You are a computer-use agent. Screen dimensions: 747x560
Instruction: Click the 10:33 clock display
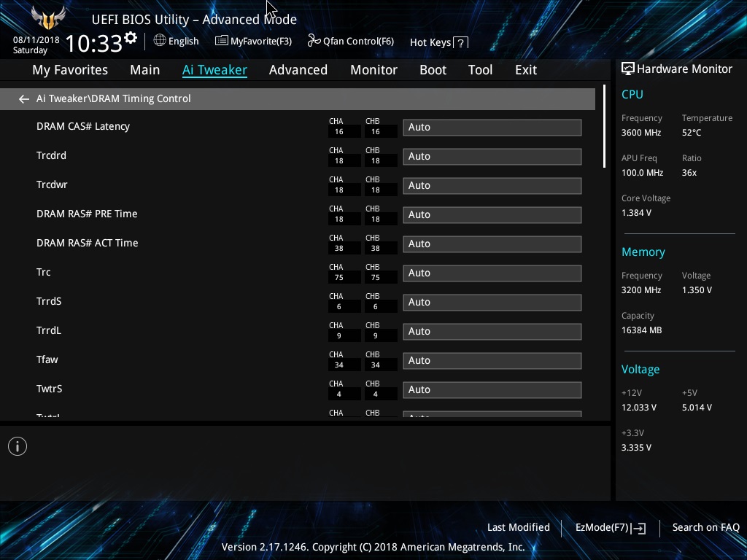coord(93,44)
